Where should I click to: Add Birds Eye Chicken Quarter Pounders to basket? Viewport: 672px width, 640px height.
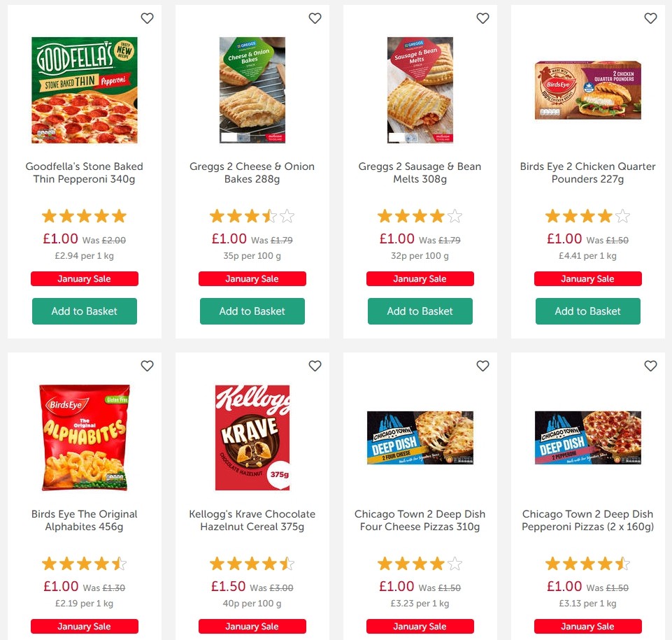pyautogui.click(x=588, y=311)
